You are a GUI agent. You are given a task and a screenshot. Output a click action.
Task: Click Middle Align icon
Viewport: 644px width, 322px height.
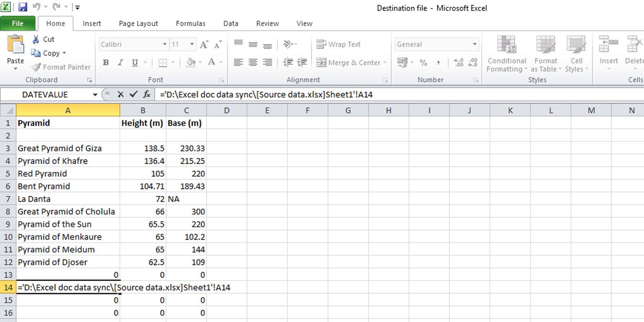coord(253,44)
